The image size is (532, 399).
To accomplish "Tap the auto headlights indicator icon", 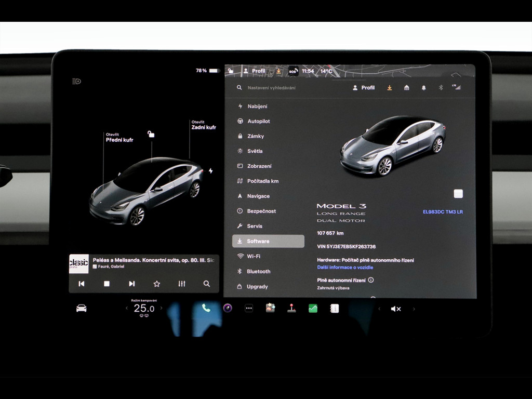I will coord(76,81).
